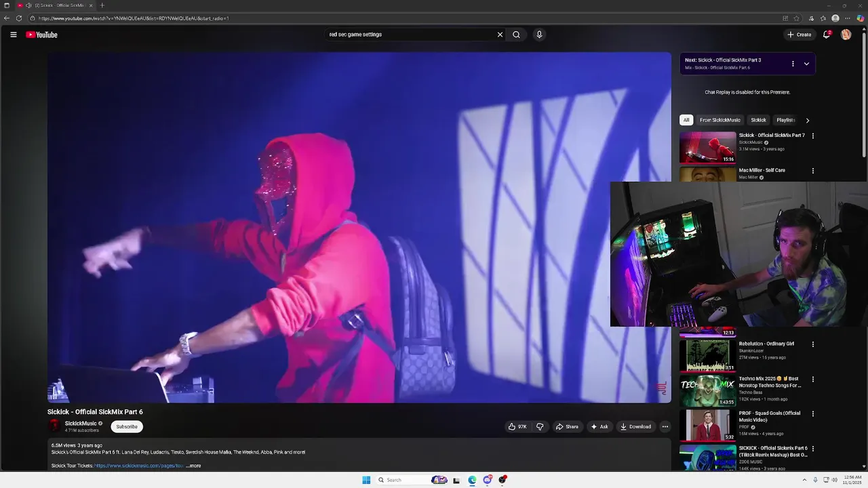Subscribe to SickickMusic channel
Screen dimensions: 868x488
[127, 426]
